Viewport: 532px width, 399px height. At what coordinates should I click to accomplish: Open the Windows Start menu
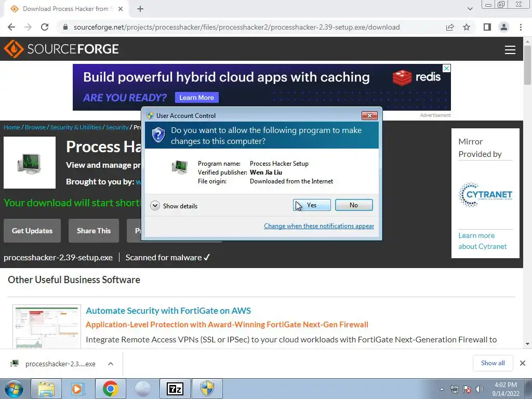[14, 389]
